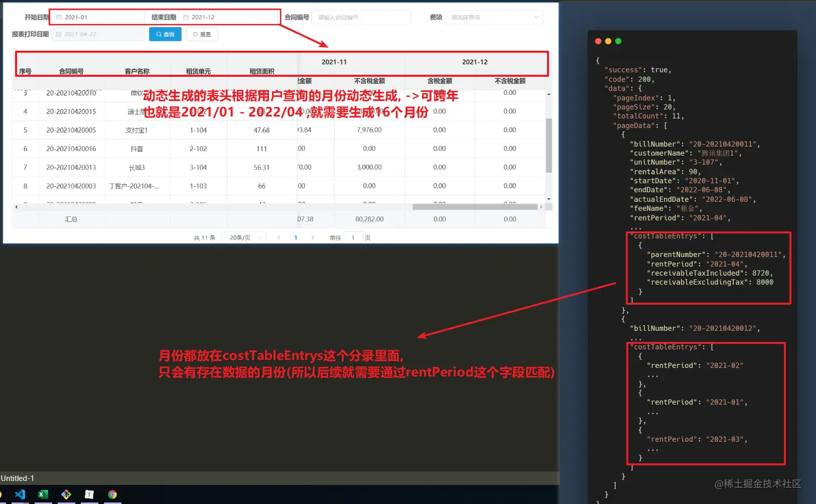The image size is (816, 504).
Task: Click the 汇总 summary row label
Action: pos(71,219)
